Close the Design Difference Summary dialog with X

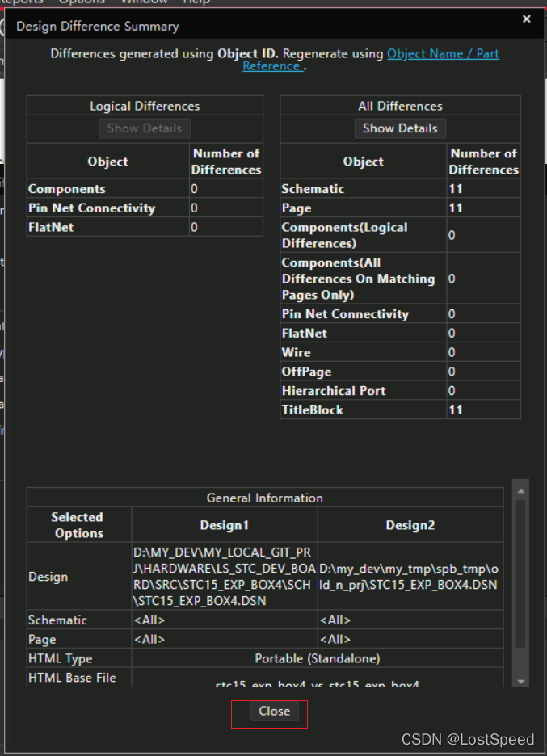(526, 19)
